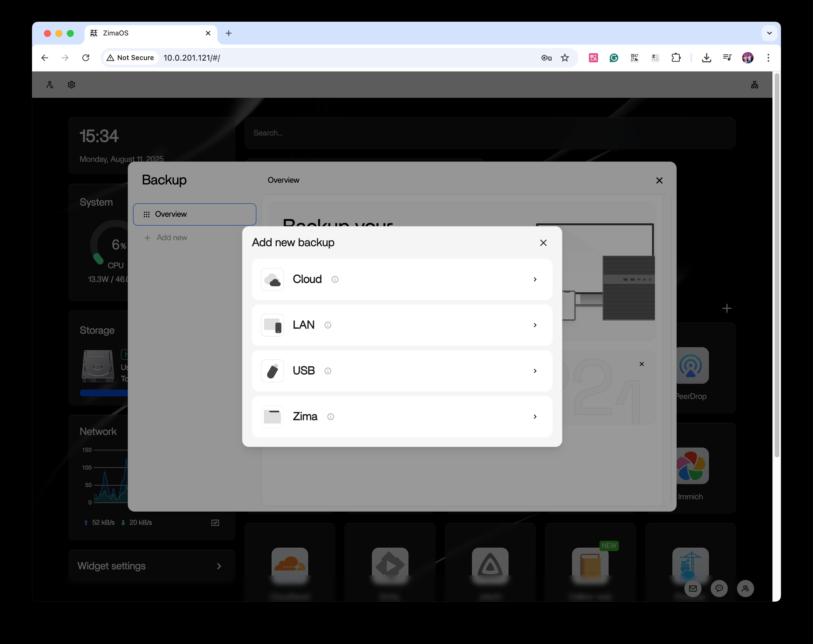This screenshot has width=813, height=644.
Task: Bookmark this page with star icon
Action: pyautogui.click(x=565, y=58)
